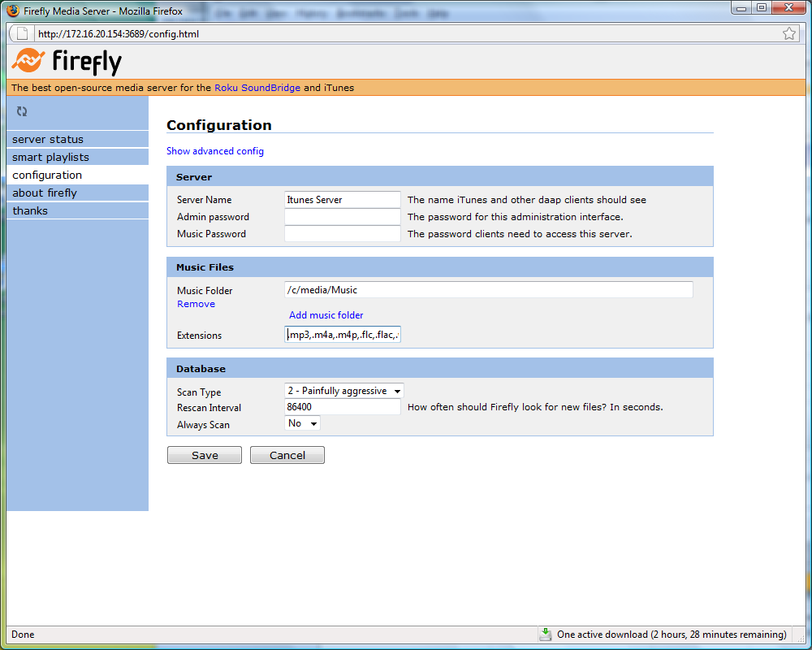
Task: Click the Extensions input field
Action: (x=343, y=334)
